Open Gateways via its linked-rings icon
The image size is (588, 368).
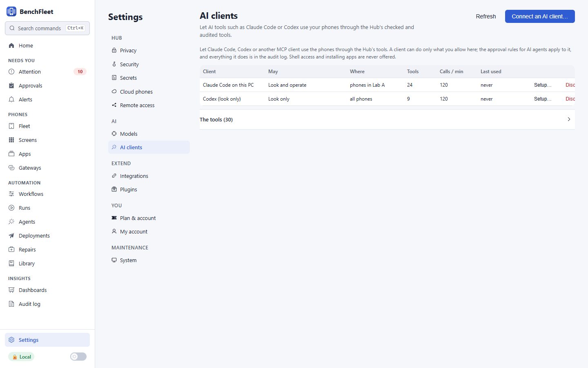click(x=11, y=168)
